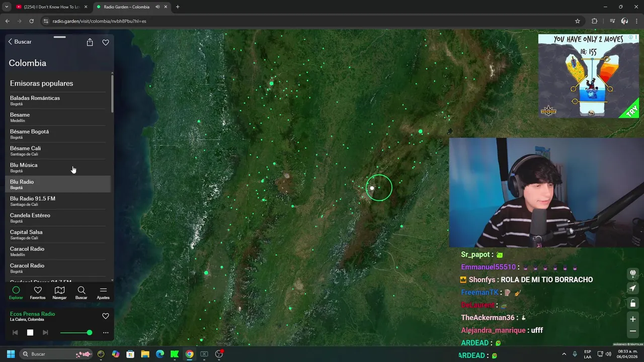Zoom in the map with plus
This screenshot has height=362, width=644.
click(633, 319)
